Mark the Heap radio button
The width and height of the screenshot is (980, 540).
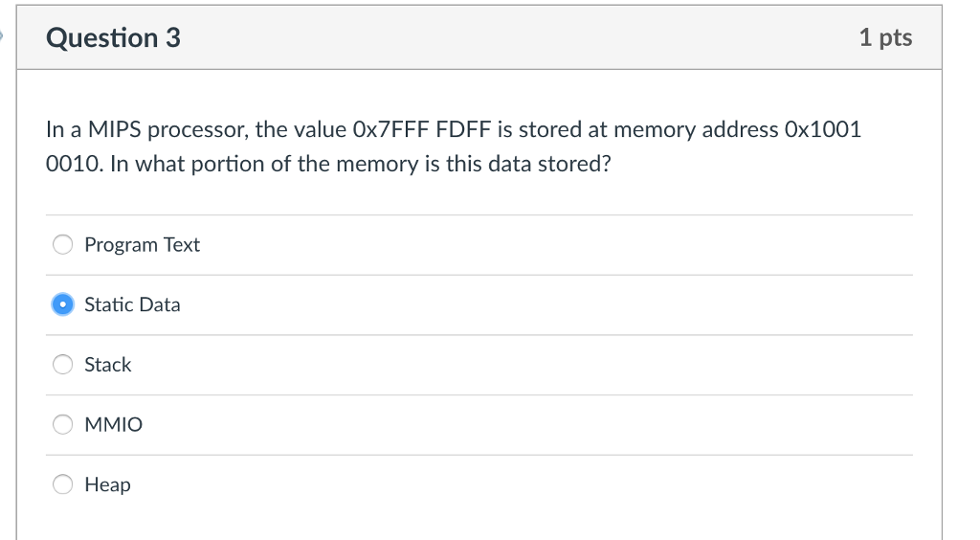pyautogui.click(x=63, y=484)
